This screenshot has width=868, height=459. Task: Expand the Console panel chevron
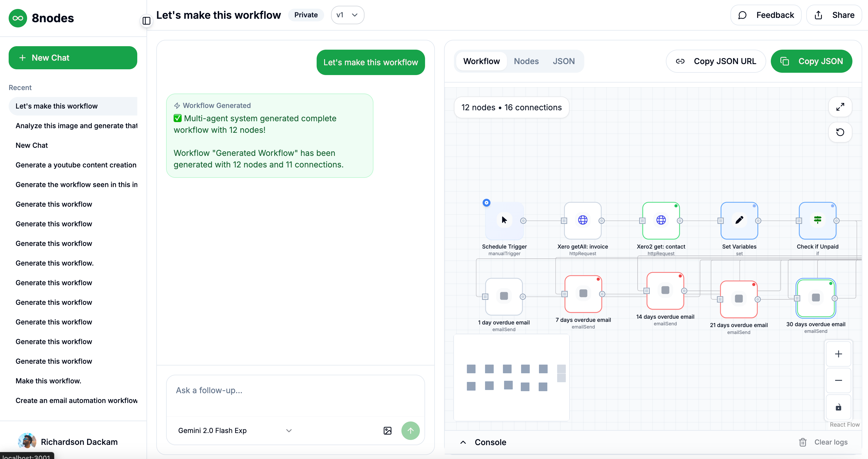tap(463, 442)
